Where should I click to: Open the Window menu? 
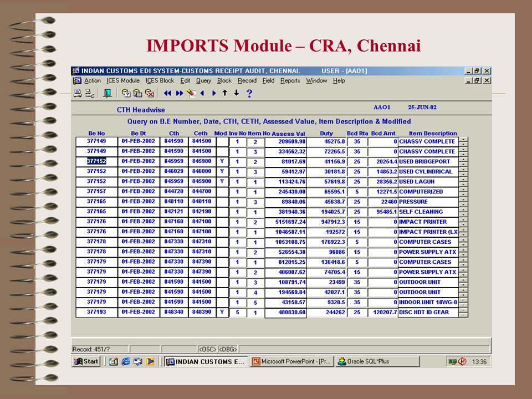click(316, 81)
